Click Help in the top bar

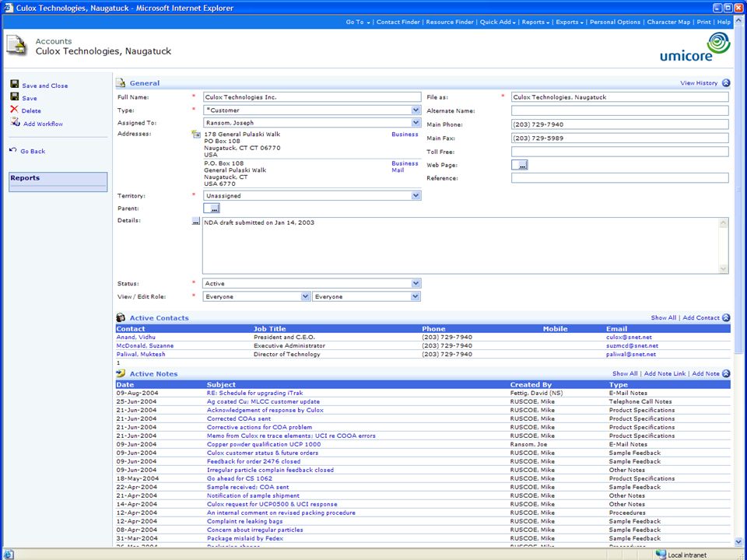[724, 22]
